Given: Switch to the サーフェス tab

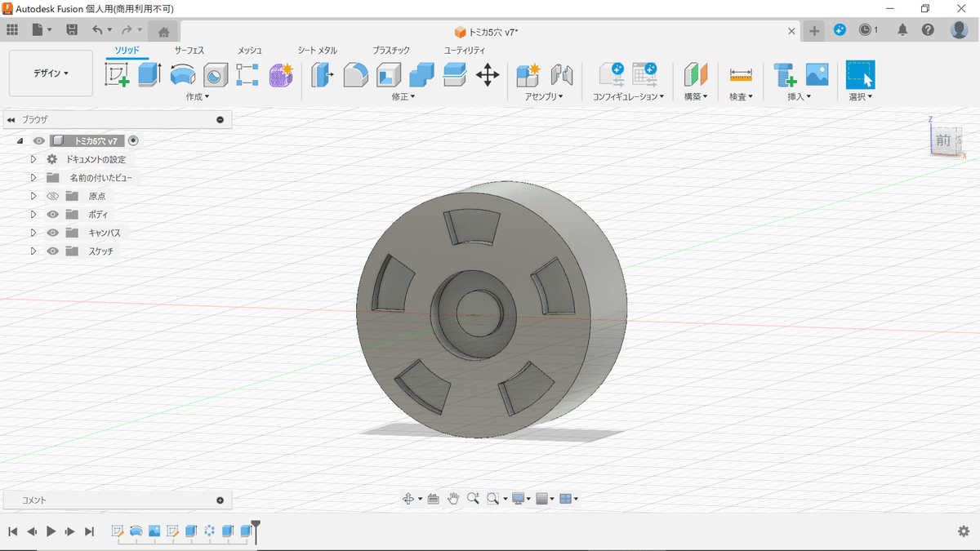Looking at the screenshot, I should [189, 51].
